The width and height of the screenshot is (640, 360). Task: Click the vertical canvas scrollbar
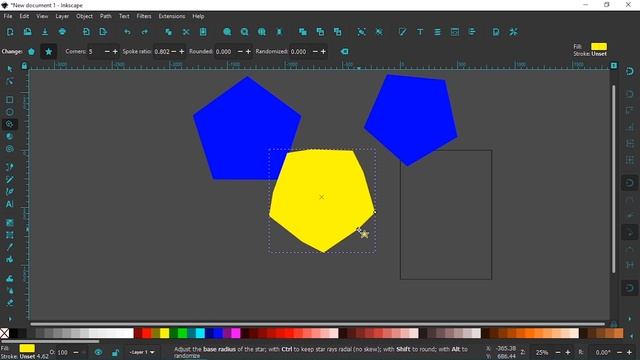[613, 179]
